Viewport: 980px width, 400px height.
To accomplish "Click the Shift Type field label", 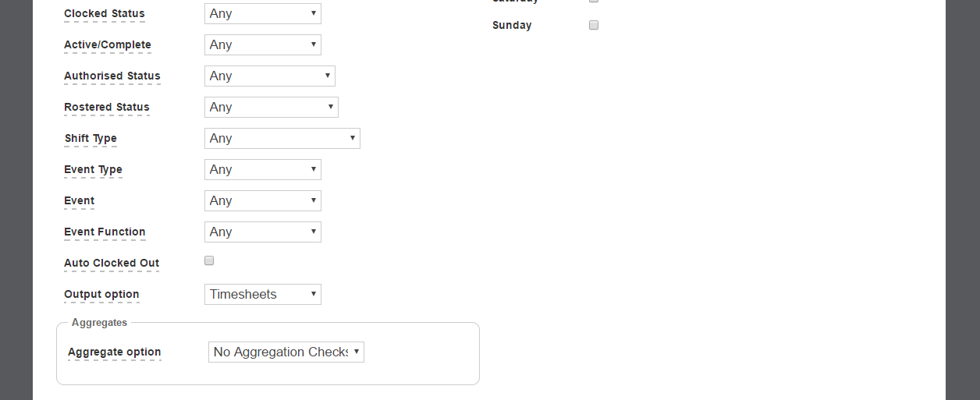I will pyautogui.click(x=91, y=138).
